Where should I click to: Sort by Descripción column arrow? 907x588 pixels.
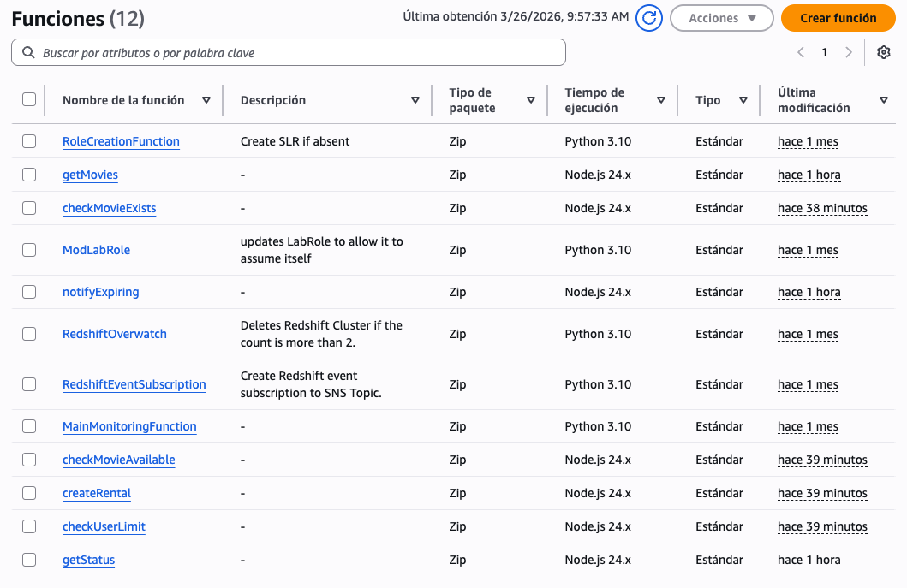[x=415, y=100]
